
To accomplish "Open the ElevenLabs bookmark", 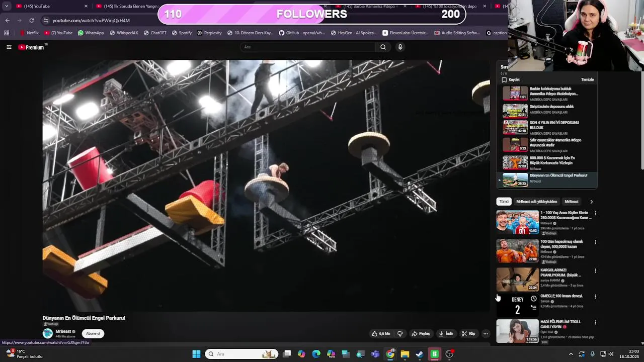I will [406, 33].
